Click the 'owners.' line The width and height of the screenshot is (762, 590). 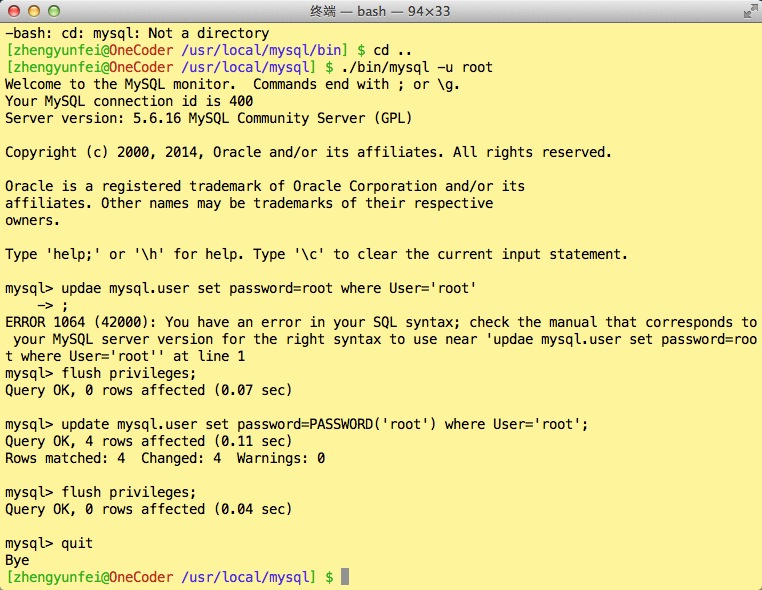[x=32, y=220]
